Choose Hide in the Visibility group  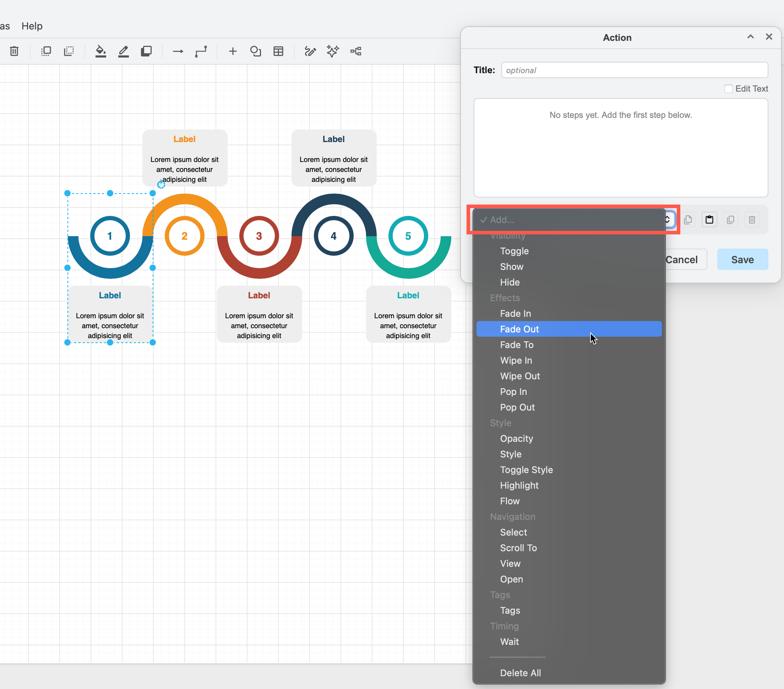pyautogui.click(x=569, y=282)
